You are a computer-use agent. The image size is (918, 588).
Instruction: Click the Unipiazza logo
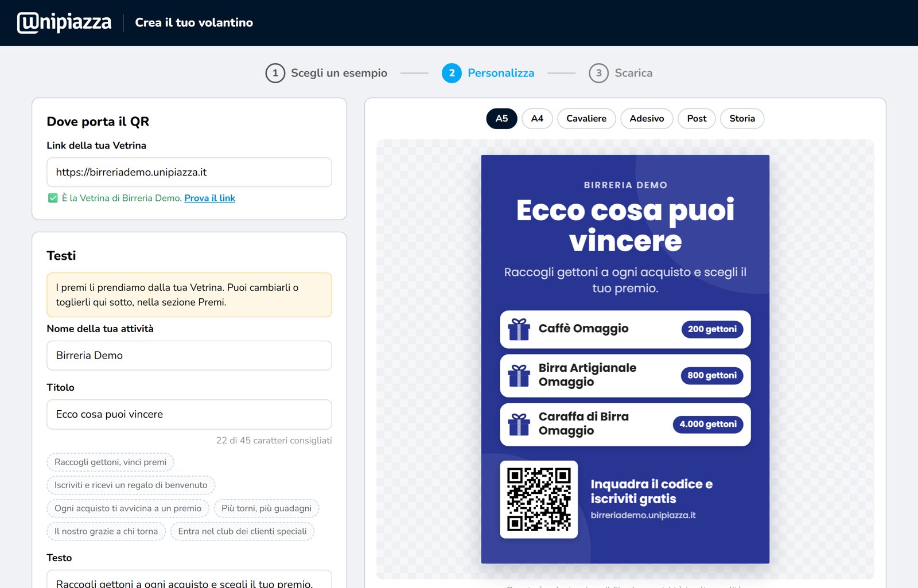coord(64,22)
